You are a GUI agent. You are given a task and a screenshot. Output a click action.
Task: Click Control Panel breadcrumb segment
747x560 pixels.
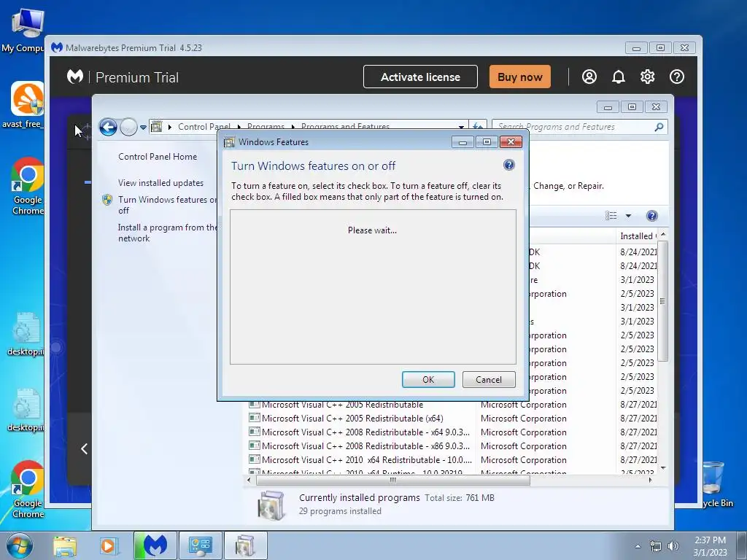pos(204,127)
